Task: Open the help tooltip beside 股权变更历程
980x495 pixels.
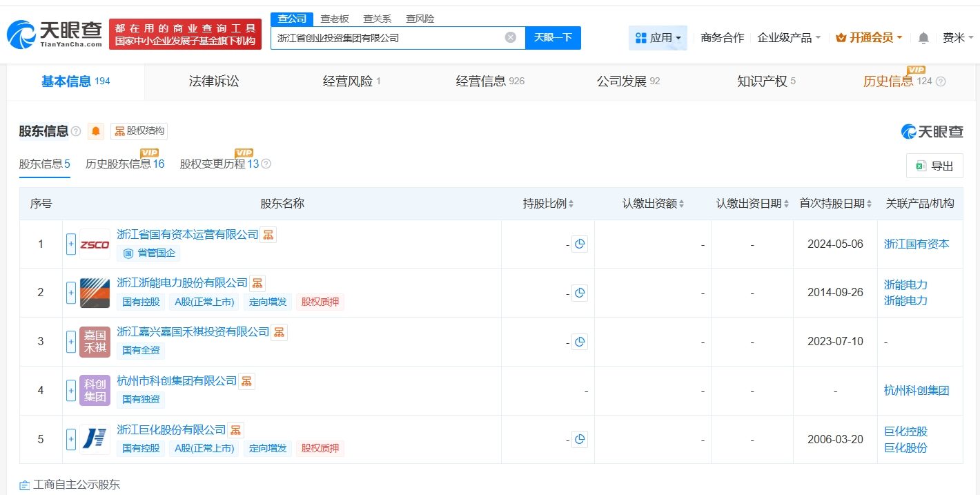Action: click(x=266, y=164)
